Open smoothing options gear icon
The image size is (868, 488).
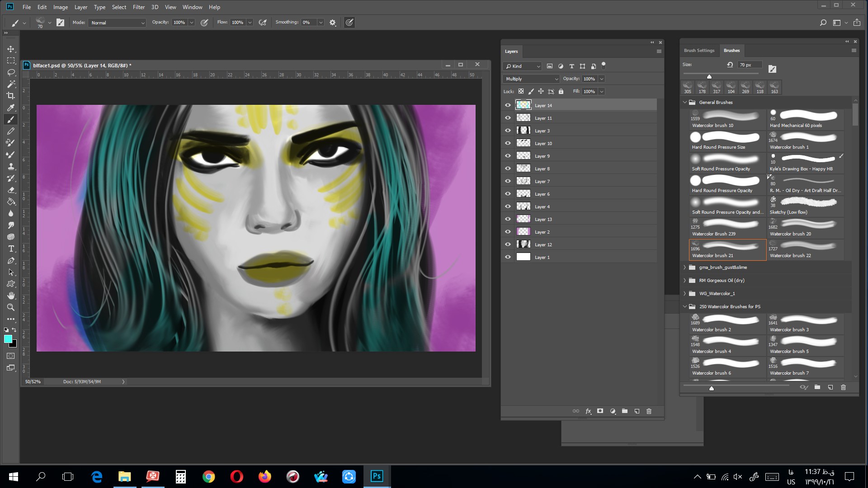click(x=333, y=23)
